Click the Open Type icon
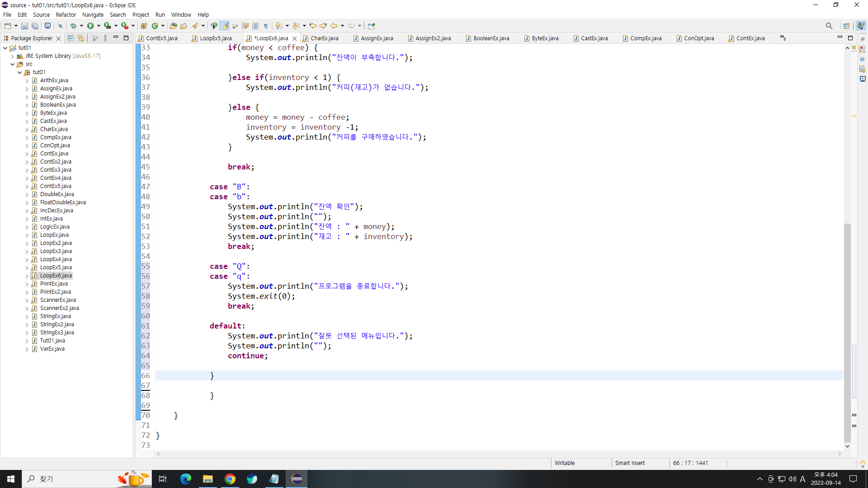This screenshot has width=868, height=488. pyautogui.click(x=173, y=26)
